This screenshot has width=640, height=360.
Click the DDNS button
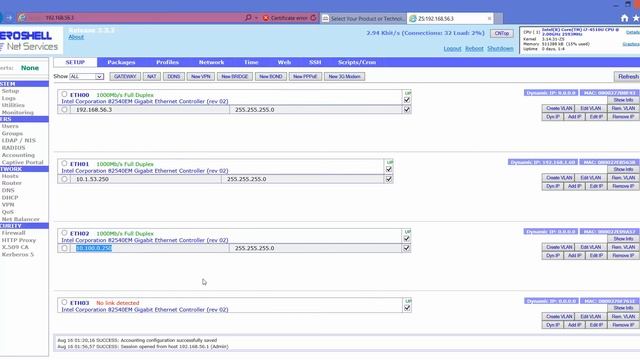click(x=173, y=77)
